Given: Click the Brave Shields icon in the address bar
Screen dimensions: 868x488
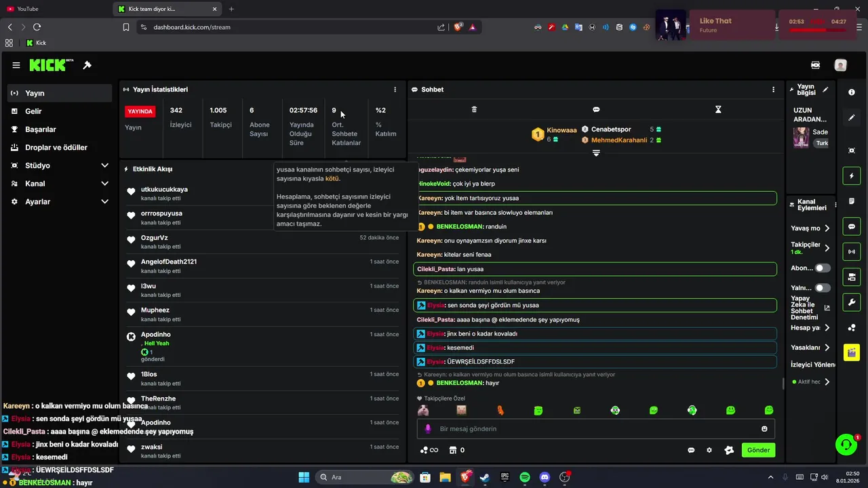Looking at the screenshot, I should (458, 27).
